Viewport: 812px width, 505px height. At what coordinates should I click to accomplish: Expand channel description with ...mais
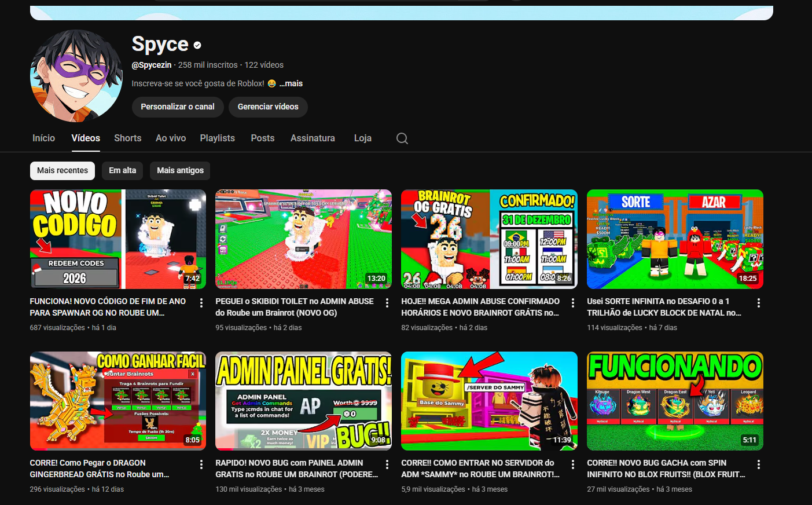[291, 83]
